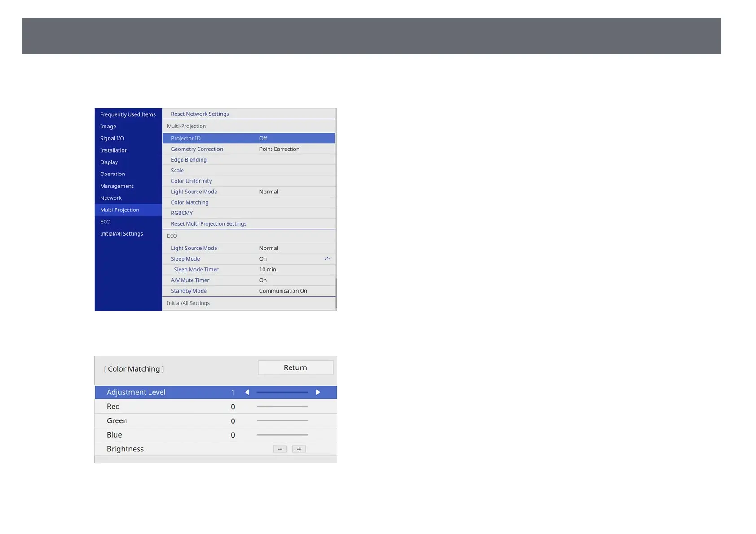This screenshot has height=534, width=756.
Task: Open Color Matching in Multi-Projection list
Action: point(249,202)
